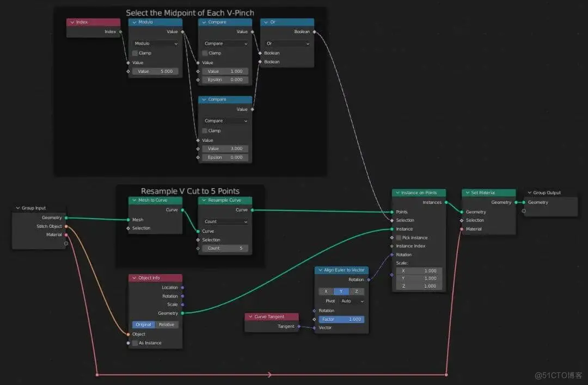588x385 pixels.
Task: Open the Pivot Auto dropdown
Action: pyautogui.click(x=352, y=301)
